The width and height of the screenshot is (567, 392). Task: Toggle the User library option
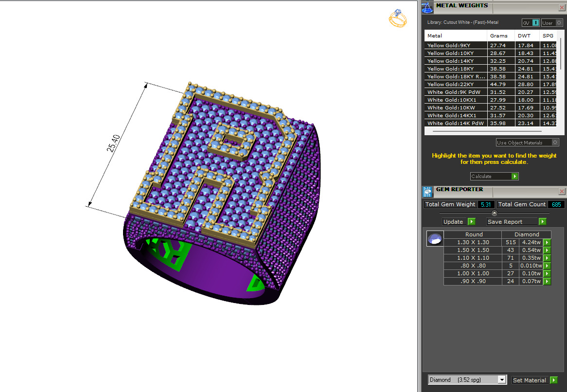pos(552,23)
